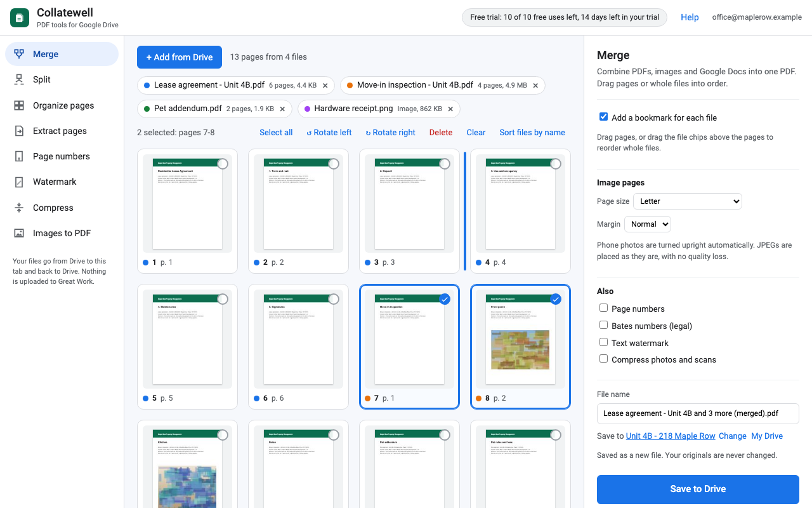Image resolution: width=812 pixels, height=508 pixels.
Task: Tick the Text watermark checkbox
Action: [x=603, y=342]
